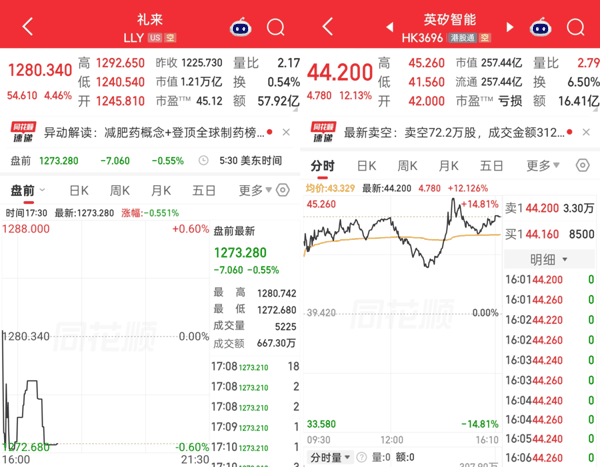This screenshot has width=600, height=467.
Task: Switch to previous stock with left triangle arrow
Action: [390, 27]
